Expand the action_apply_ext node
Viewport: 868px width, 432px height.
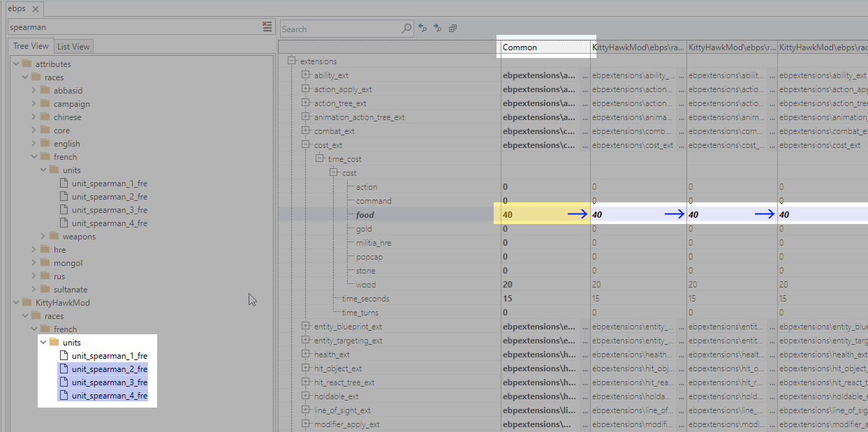tap(305, 89)
